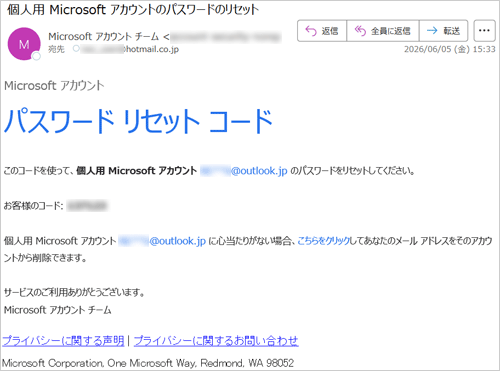500x371 pixels.
Task: Open the more actions ellipsis menu
Action: 484,31
